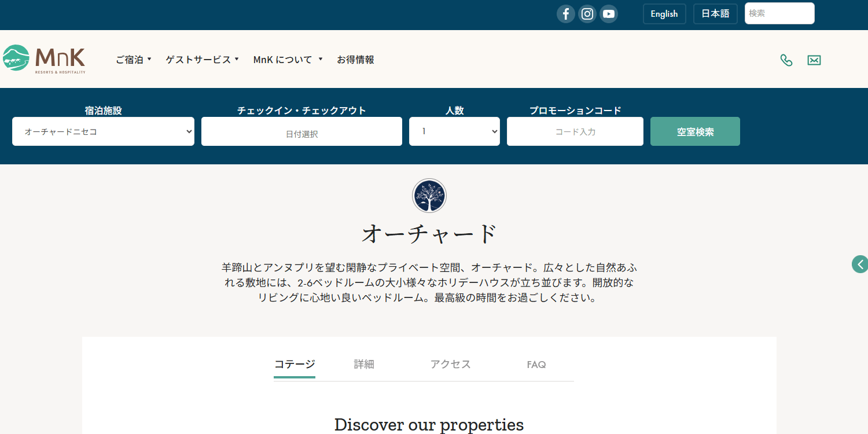Switch language to English
This screenshot has width=868, height=434.
pyautogui.click(x=664, y=14)
